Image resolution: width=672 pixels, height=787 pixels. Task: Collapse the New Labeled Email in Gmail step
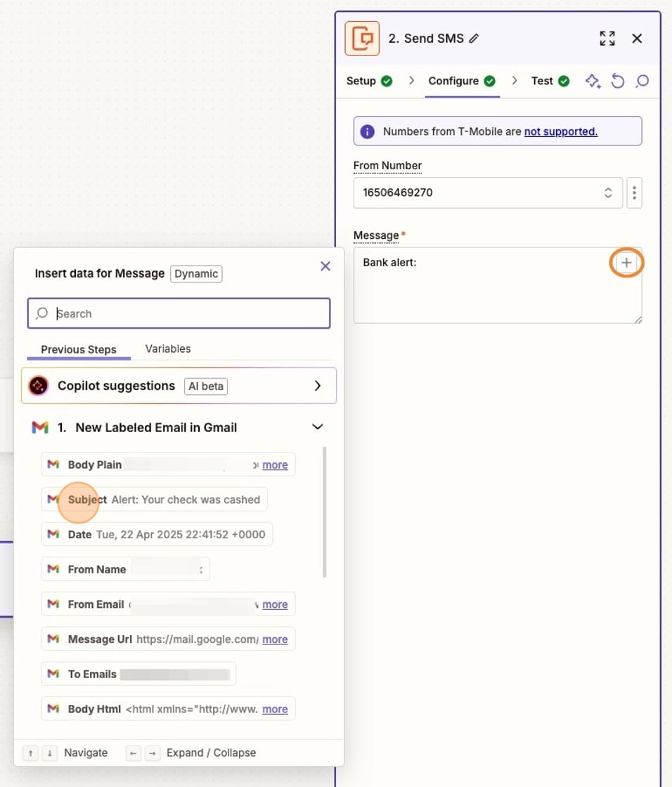tap(317, 427)
